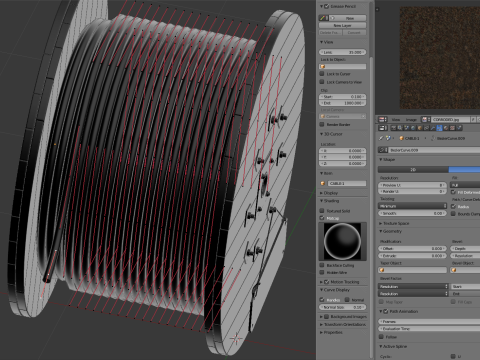
Task: Open the World properties icon
Action: point(413,128)
